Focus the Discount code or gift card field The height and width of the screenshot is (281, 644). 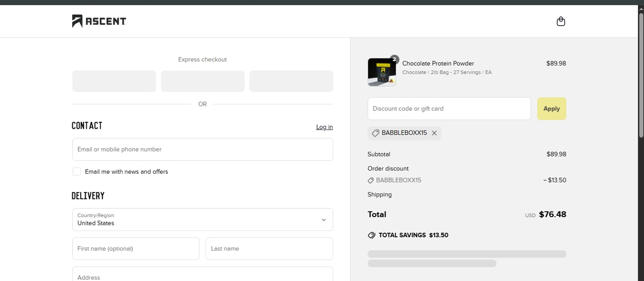[449, 109]
